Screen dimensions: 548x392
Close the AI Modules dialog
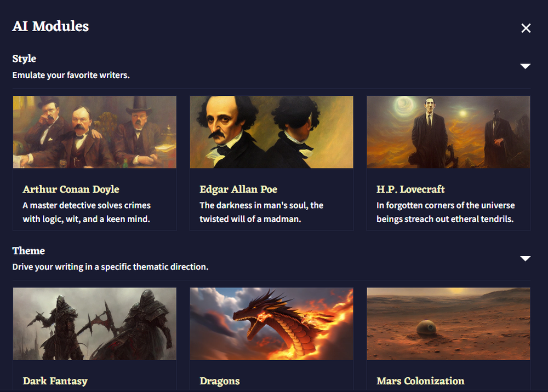click(x=526, y=28)
